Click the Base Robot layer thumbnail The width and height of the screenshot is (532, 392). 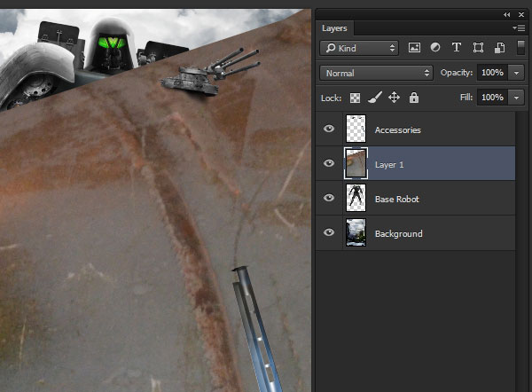356,198
